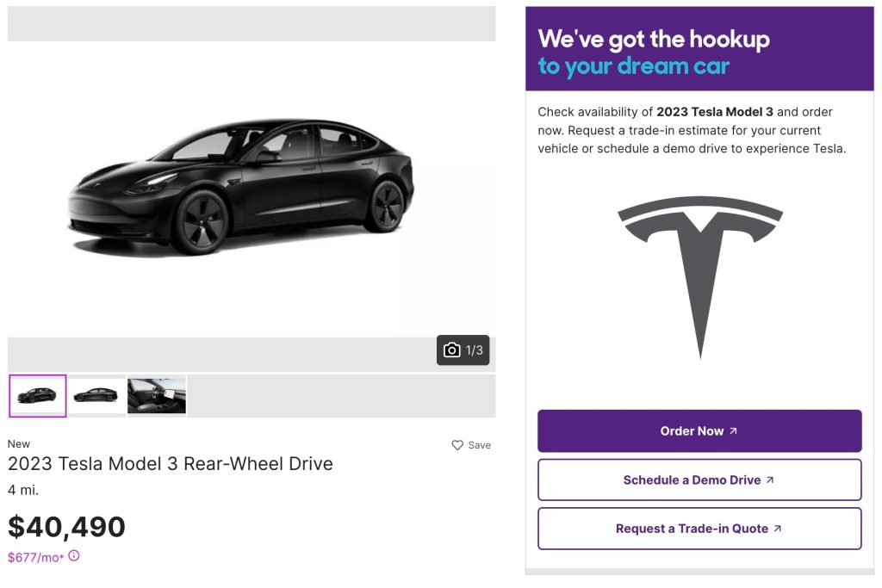Click the camera icon on photo counter
Viewport: 882px width, 588px height.
click(x=451, y=350)
